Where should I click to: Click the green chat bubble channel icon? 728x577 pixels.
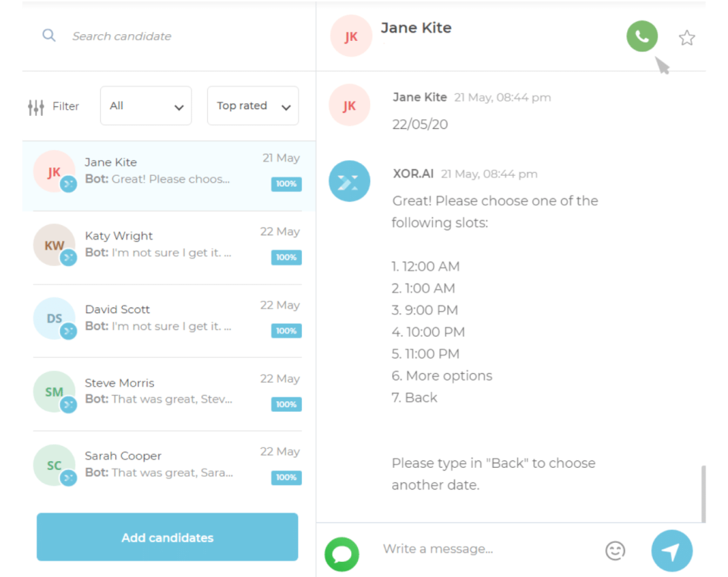342,554
